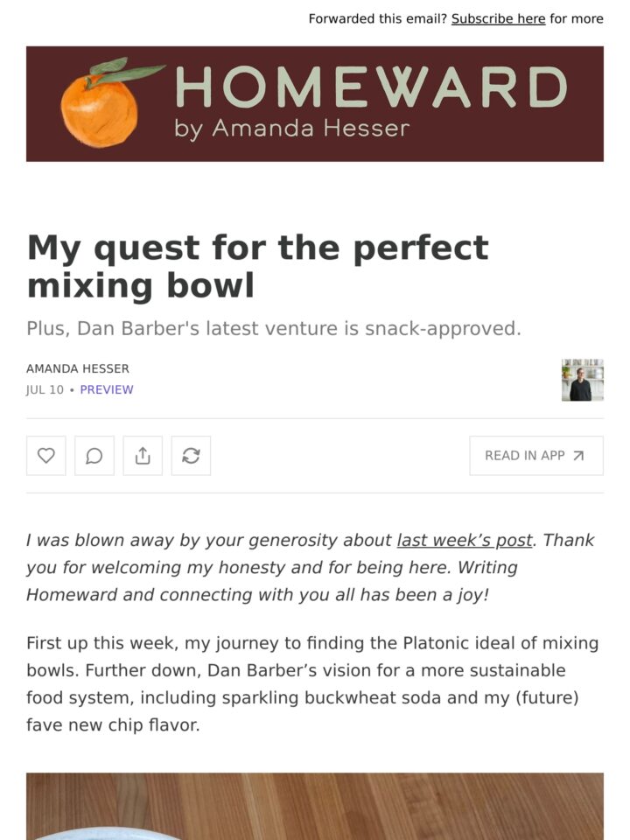Click the italic thank-you intro paragraph
630x840 pixels.
(x=310, y=567)
